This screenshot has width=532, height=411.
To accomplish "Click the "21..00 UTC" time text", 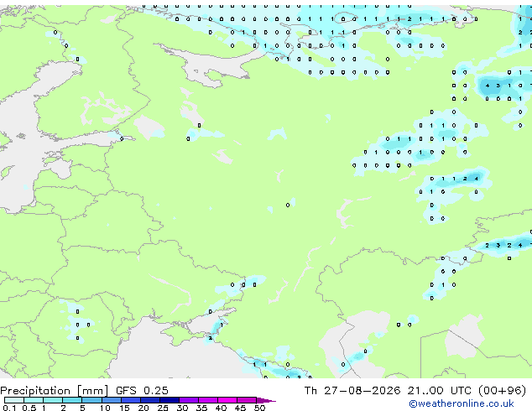I will [x=440, y=390].
